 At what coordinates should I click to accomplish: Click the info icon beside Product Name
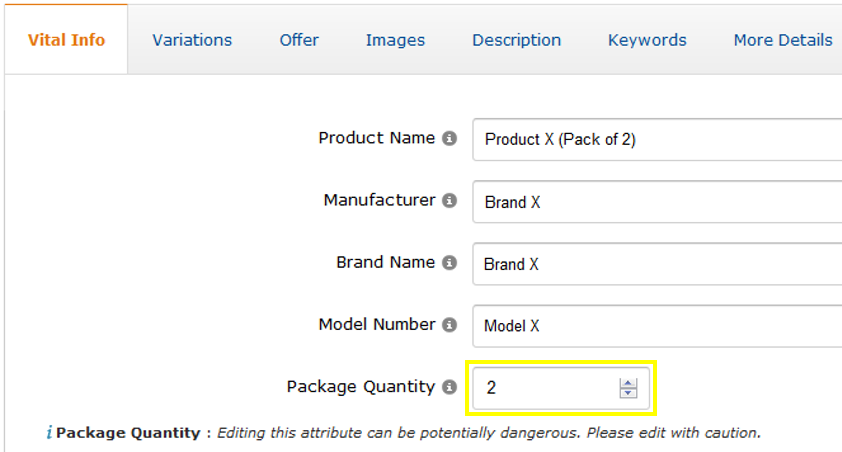pos(450,139)
